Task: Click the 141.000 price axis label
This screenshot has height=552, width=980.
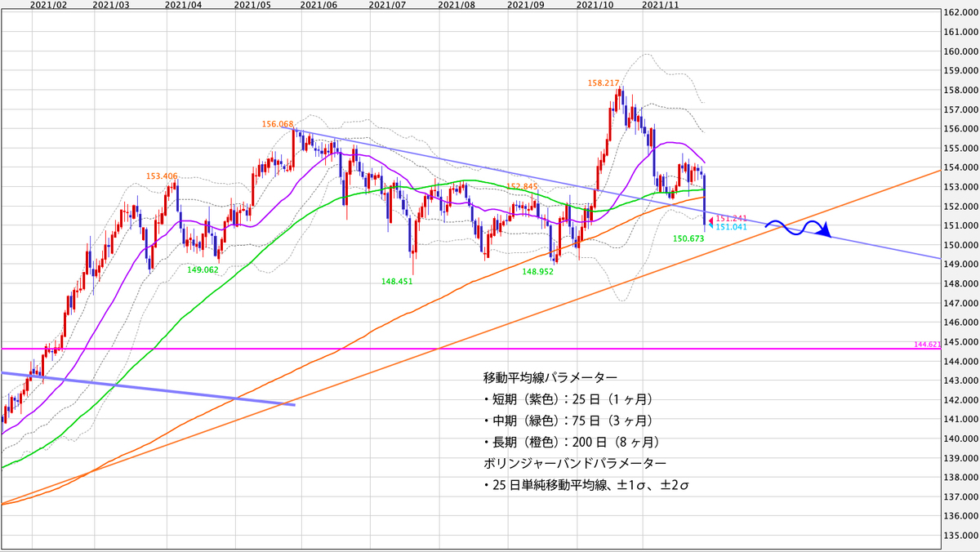Action: pos(960,420)
